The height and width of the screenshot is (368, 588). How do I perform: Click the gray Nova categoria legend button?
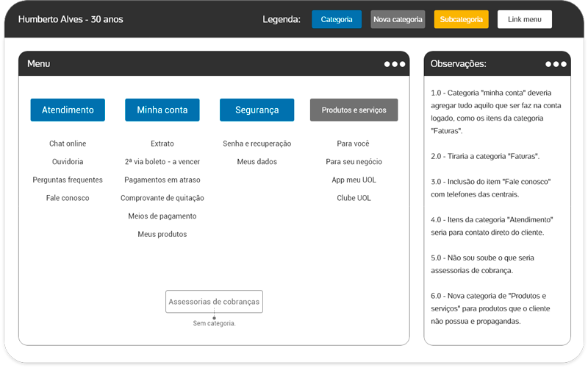[x=398, y=19]
